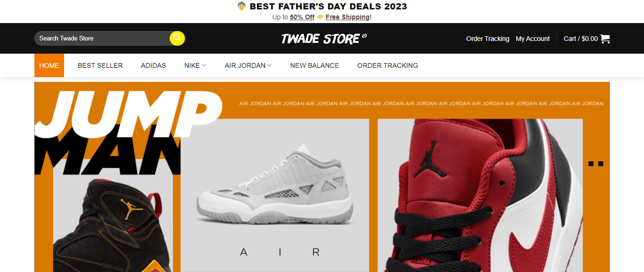Open the My Account link
This screenshot has height=272, width=644.
tap(533, 39)
